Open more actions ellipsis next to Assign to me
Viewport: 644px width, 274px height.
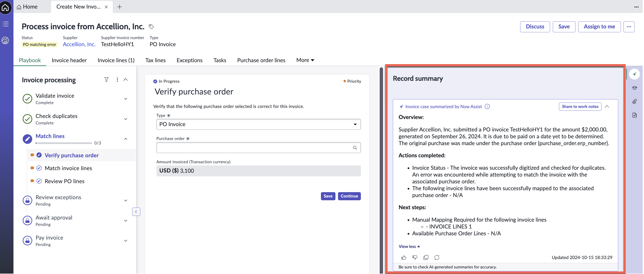tap(629, 27)
